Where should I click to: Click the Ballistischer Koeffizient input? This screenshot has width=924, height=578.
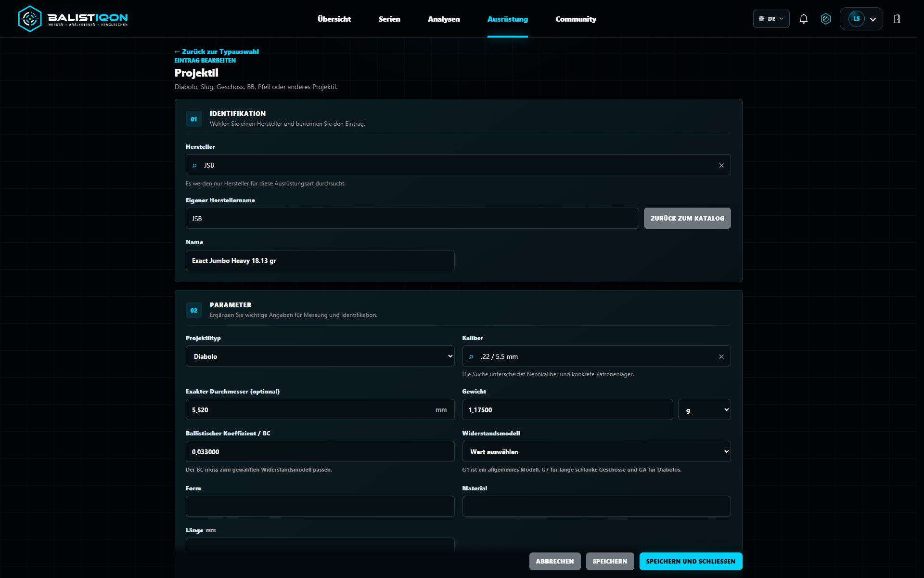tap(320, 451)
